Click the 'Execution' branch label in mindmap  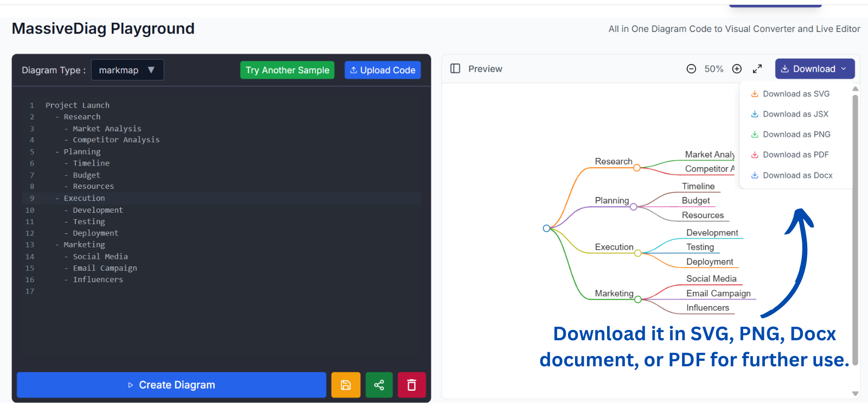[x=614, y=247]
